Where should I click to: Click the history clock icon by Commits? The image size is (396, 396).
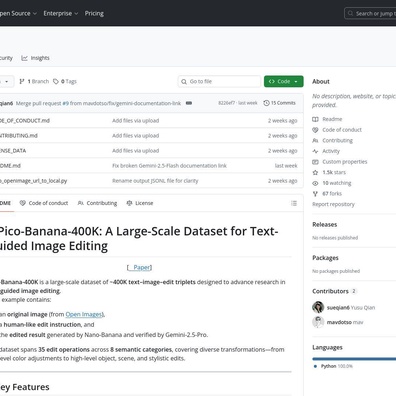266,103
